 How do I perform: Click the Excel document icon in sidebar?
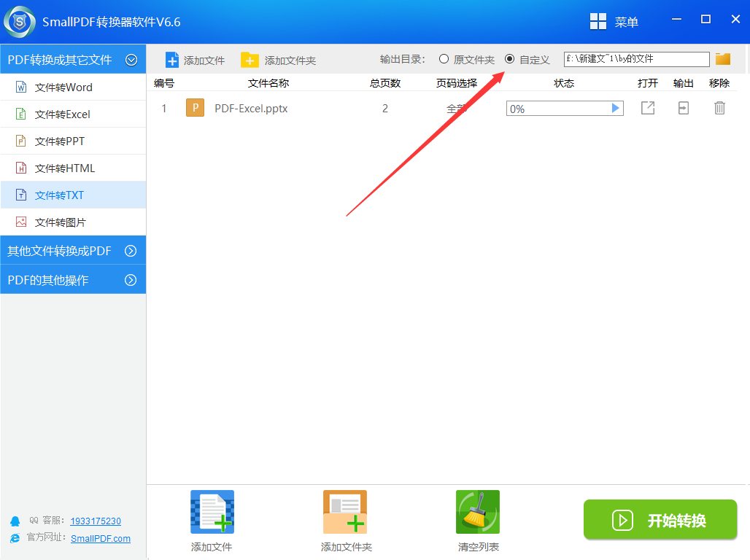(21, 114)
